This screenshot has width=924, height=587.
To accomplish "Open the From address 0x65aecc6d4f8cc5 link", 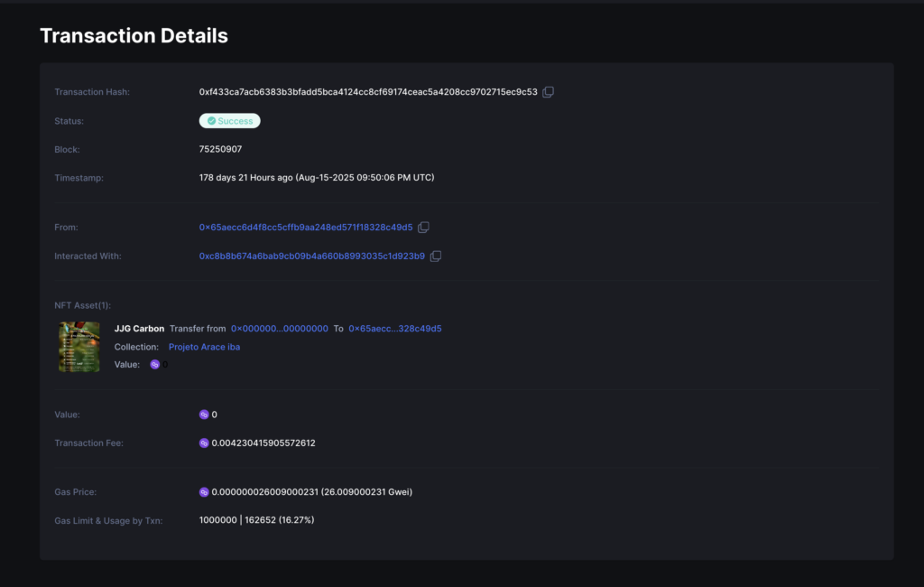I will pyautogui.click(x=306, y=228).
